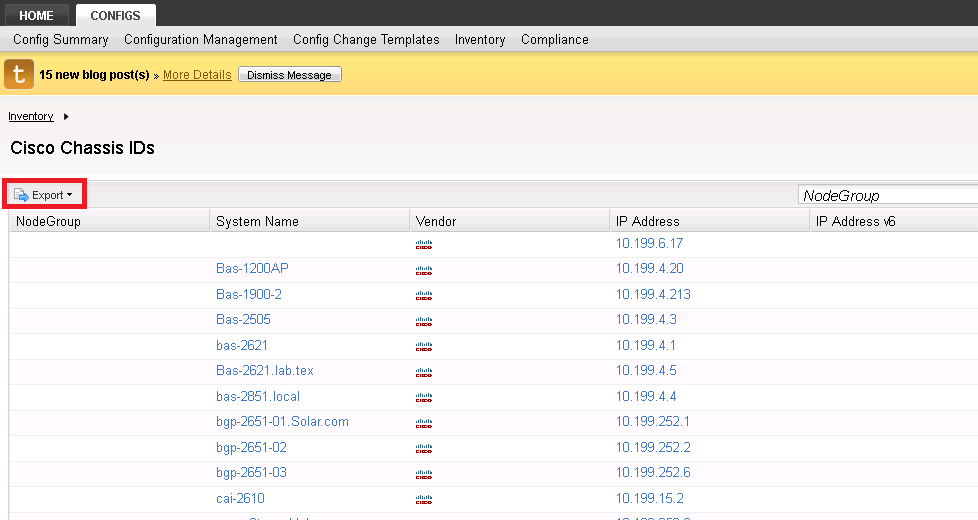This screenshot has width=978, height=520.
Task: Open the bgp-2651-03 system link
Action: coord(251,473)
